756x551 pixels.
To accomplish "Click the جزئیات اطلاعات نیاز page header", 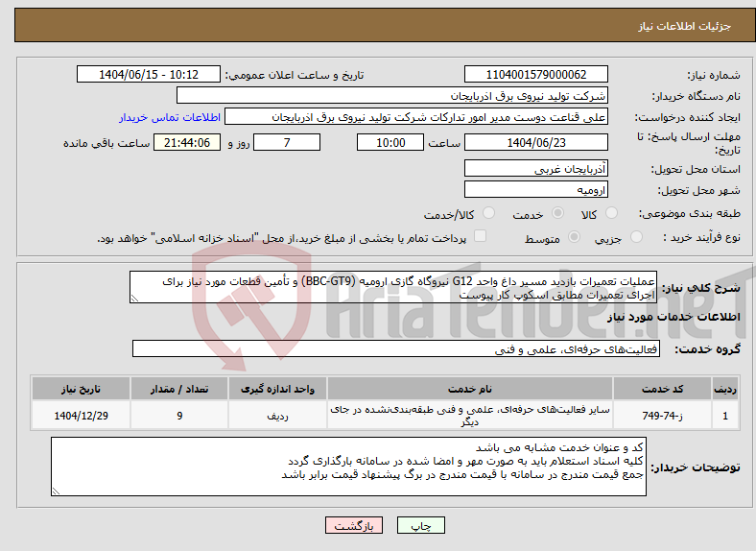I will click(x=685, y=26).
